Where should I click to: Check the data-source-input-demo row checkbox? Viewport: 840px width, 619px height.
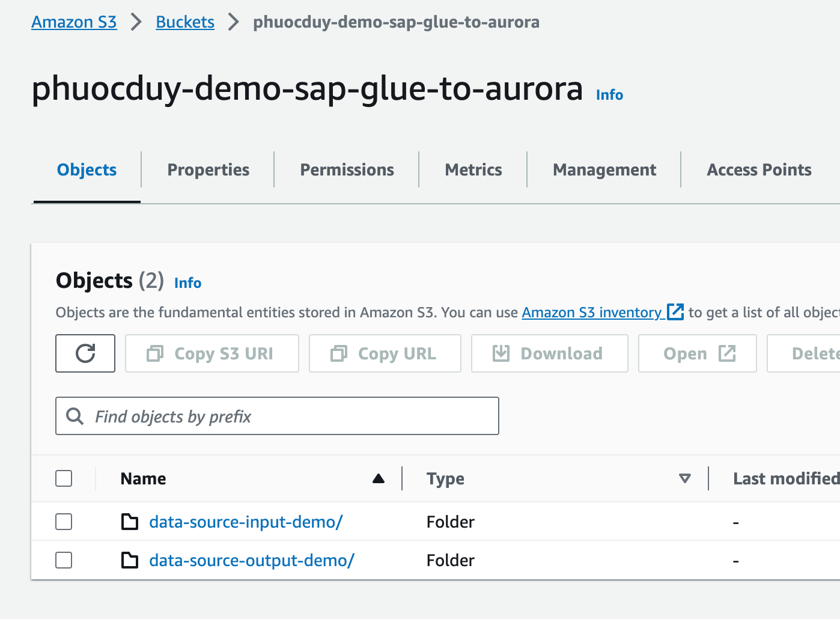(64, 522)
